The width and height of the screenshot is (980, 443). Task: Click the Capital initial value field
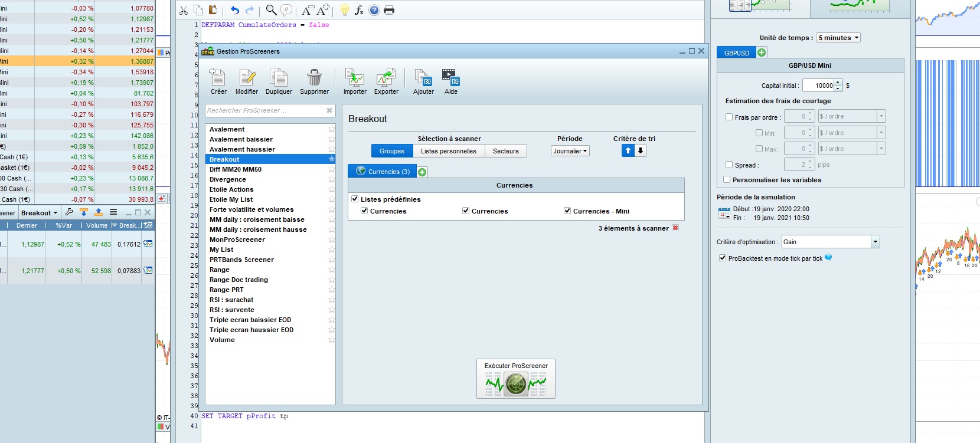[819, 86]
